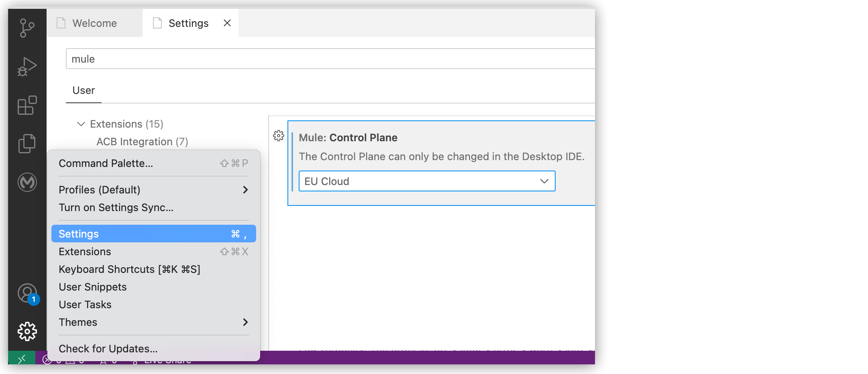Viewport: 868px width, 374px height.
Task: Click the Manage gear icon
Action: (26, 331)
